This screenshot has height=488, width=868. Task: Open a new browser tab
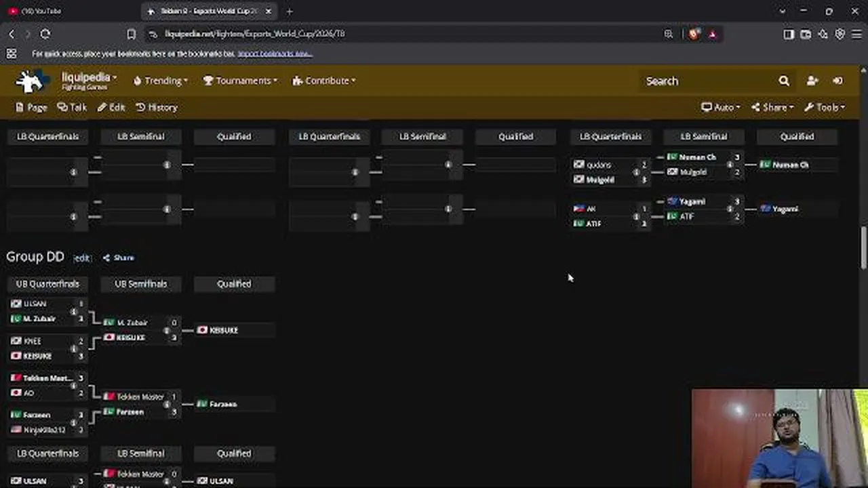[290, 12]
